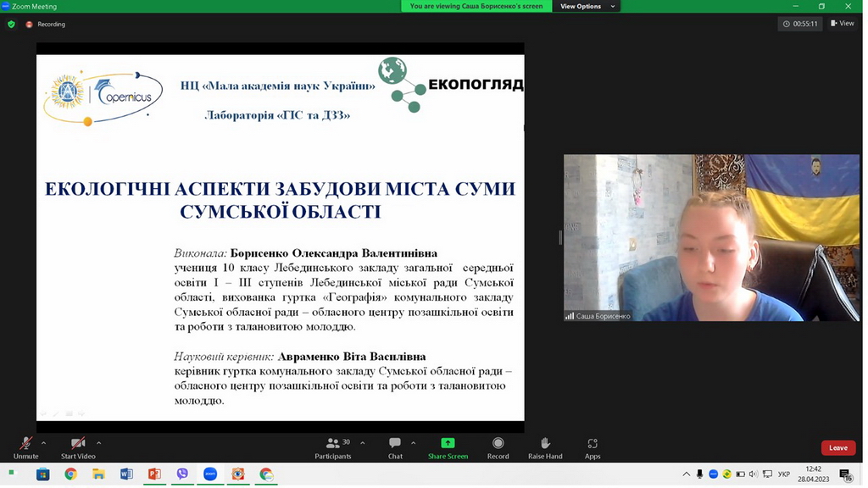The height and width of the screenshot is (488, 868).
Task: Unmute the microphone
Action: coord(25,446)
